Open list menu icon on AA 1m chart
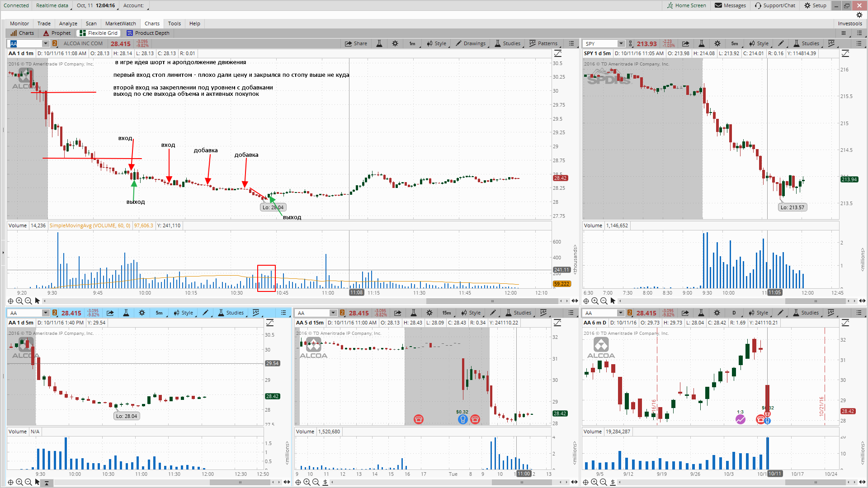Screen dimensions: 868x488 click(x=571, y=43)
